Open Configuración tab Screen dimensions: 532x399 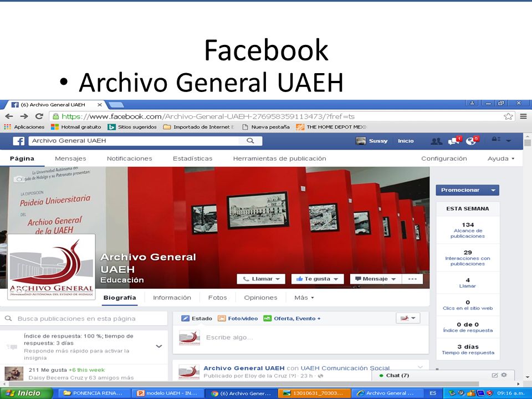tap(444, 158)
